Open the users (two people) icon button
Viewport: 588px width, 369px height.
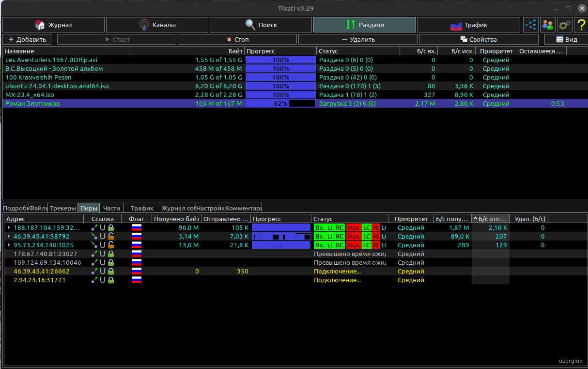[548, 25]
